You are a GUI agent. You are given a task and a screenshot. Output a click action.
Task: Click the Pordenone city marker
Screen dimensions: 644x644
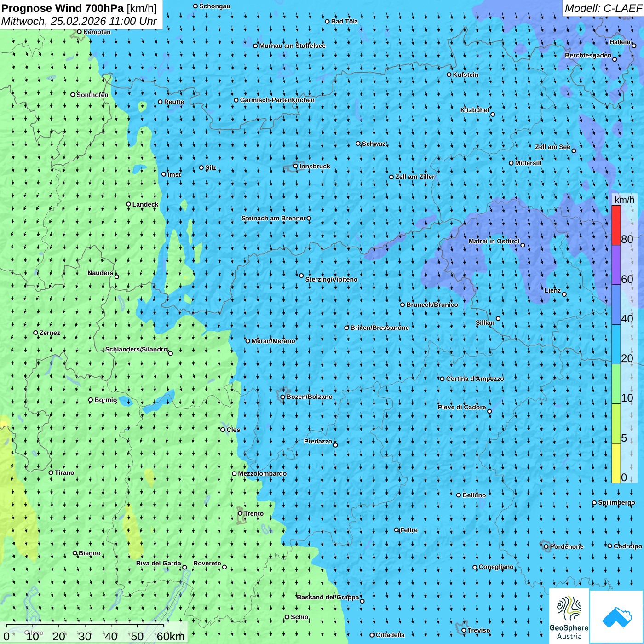click(546, 546)
